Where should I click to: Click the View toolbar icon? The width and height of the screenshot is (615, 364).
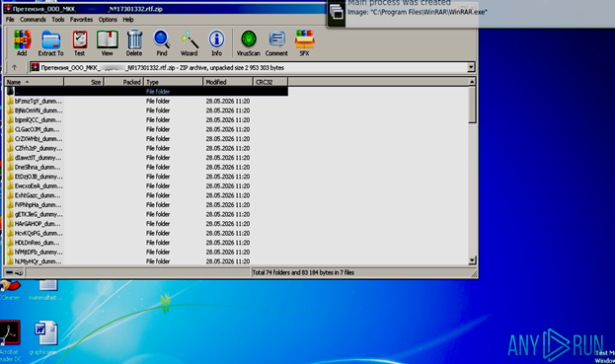coord(107,42)
